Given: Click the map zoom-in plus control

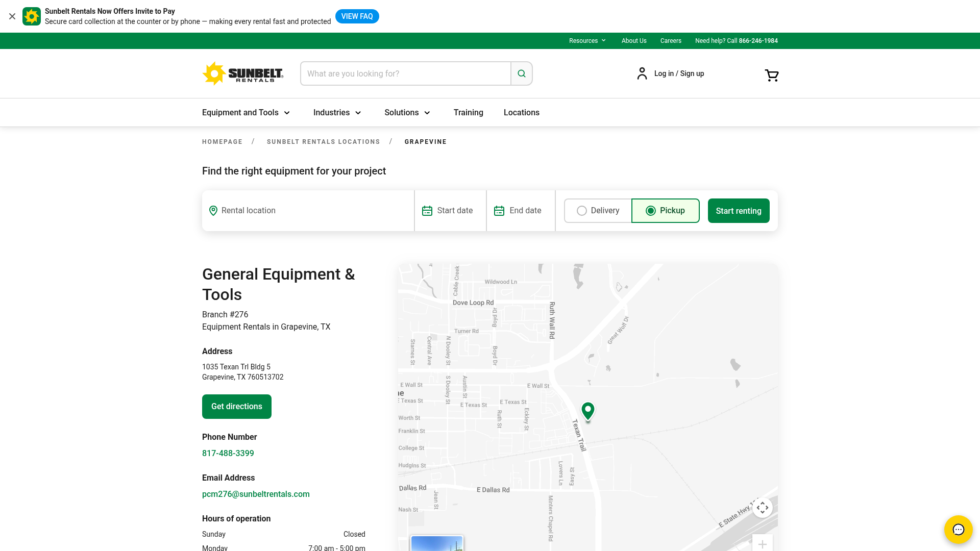Looking at the screenshot, I should click(763, 544).
